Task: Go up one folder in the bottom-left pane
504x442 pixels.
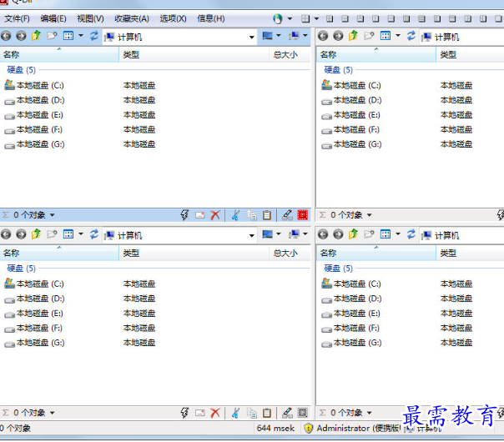Action: 37,234
